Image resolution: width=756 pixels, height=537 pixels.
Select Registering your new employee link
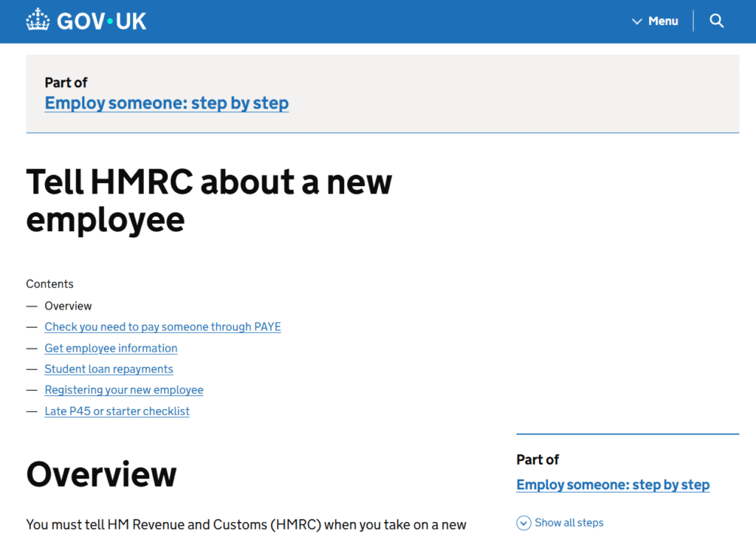click(x=123, y=389)
